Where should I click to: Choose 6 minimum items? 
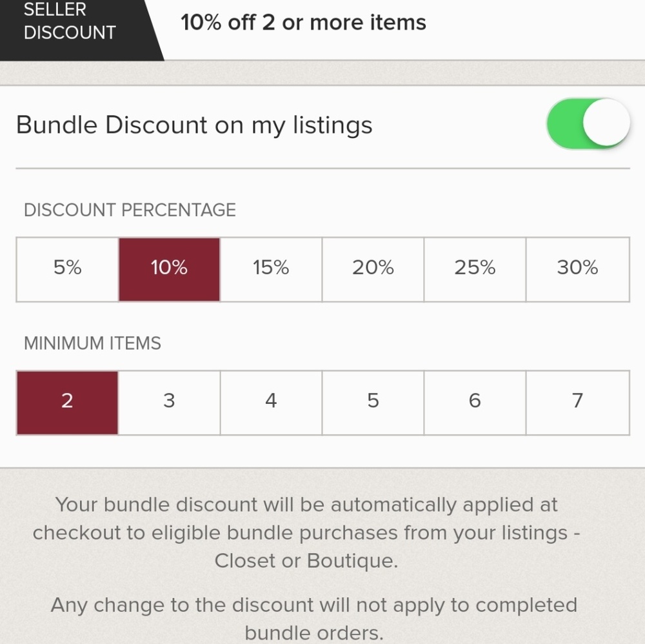coord(475,402)
